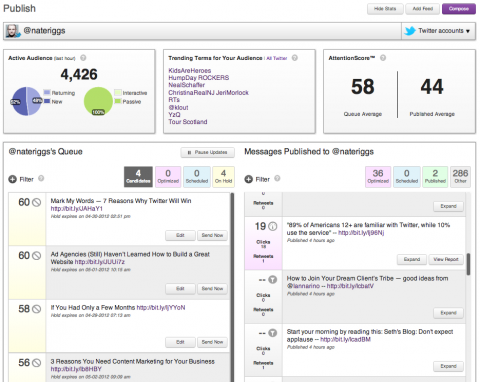Click the New legend color swatch

coord(47,101)
